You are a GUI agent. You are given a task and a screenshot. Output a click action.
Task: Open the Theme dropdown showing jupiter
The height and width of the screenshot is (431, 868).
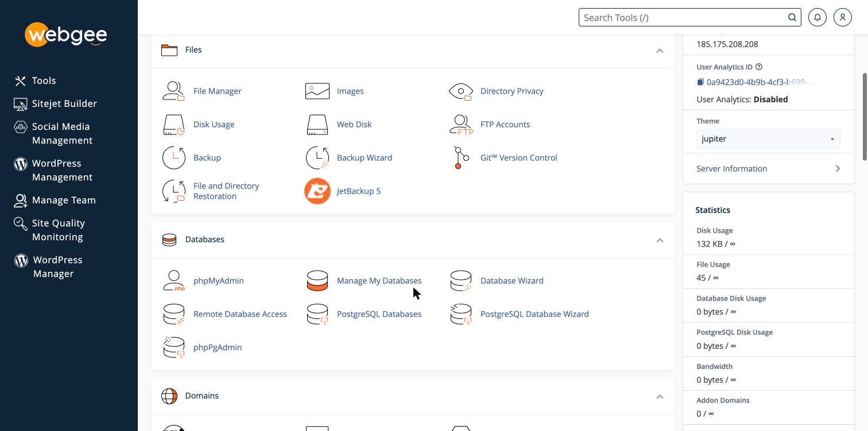tap(768, 139)
